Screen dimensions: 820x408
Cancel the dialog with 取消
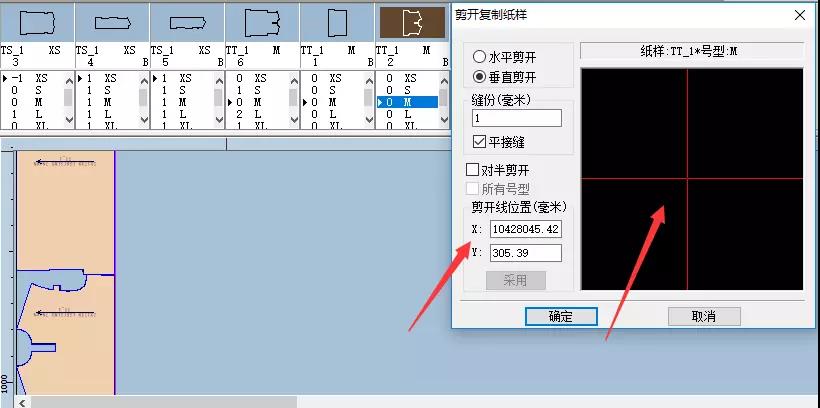[x=704, y=316]
